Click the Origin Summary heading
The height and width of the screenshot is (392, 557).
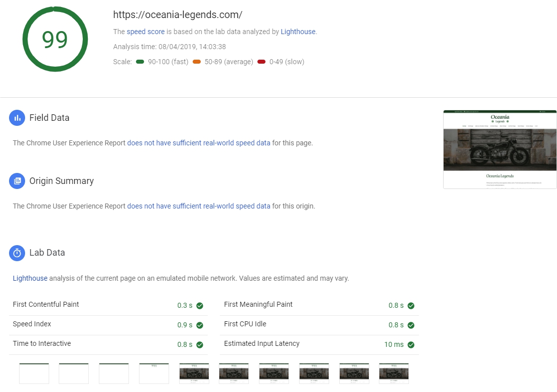(x=61, y=181)
